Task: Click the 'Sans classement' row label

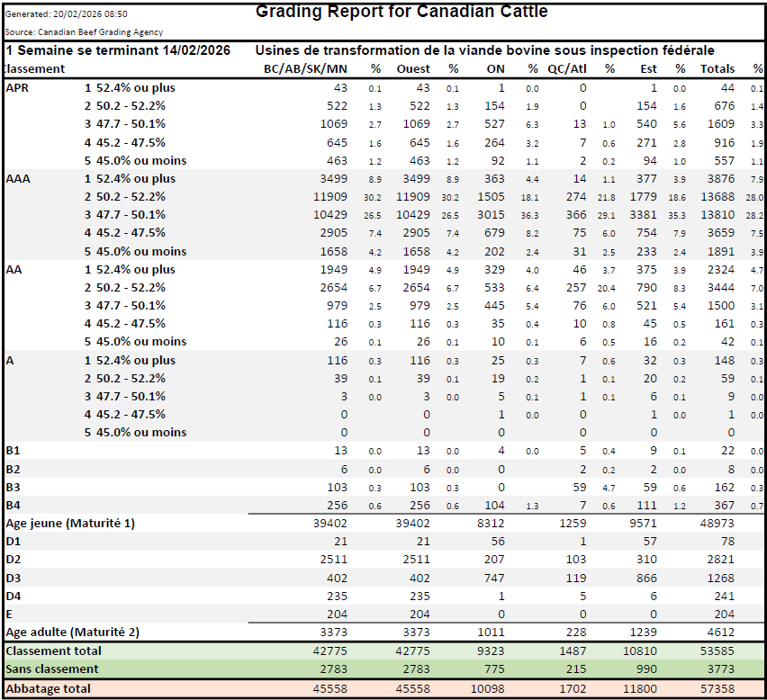Action: point(52,669)
